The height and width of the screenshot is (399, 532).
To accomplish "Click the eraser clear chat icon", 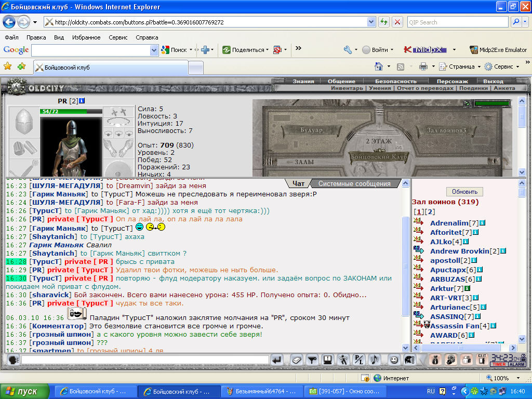I will coord(296,360).
